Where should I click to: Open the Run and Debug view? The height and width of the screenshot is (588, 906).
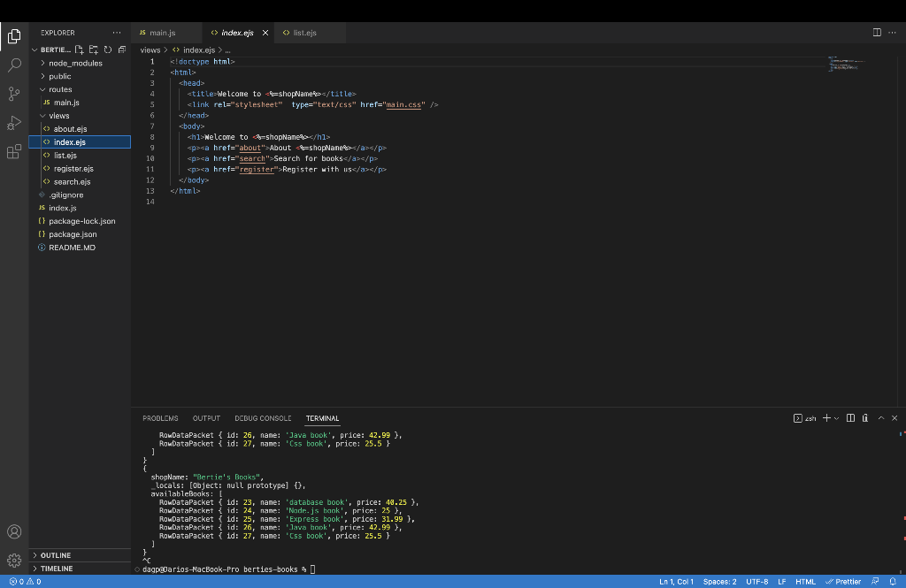tap(14, 123)
